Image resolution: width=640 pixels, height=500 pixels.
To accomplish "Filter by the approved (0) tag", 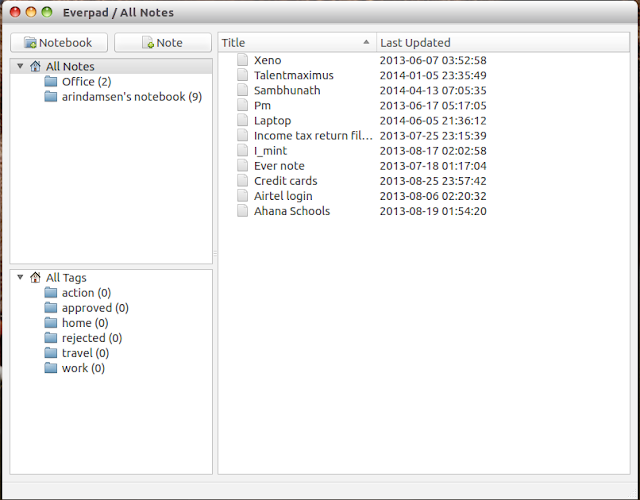I will point(95,307).
